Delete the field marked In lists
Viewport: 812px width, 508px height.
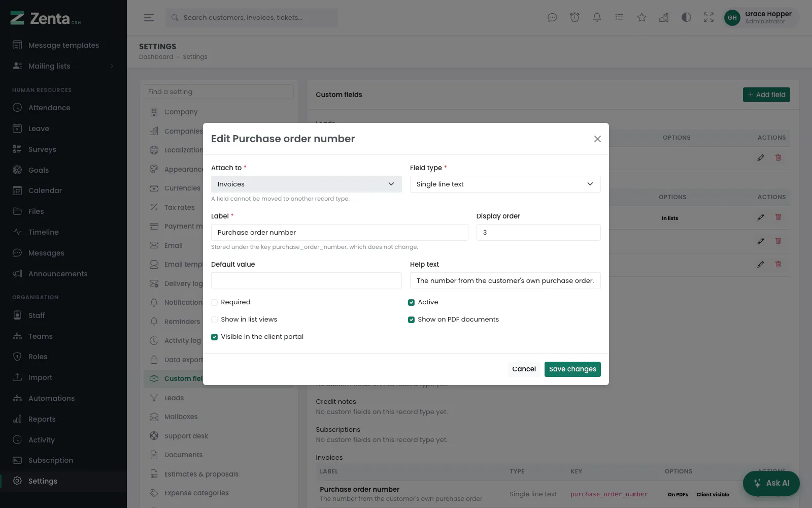point(778,217)
